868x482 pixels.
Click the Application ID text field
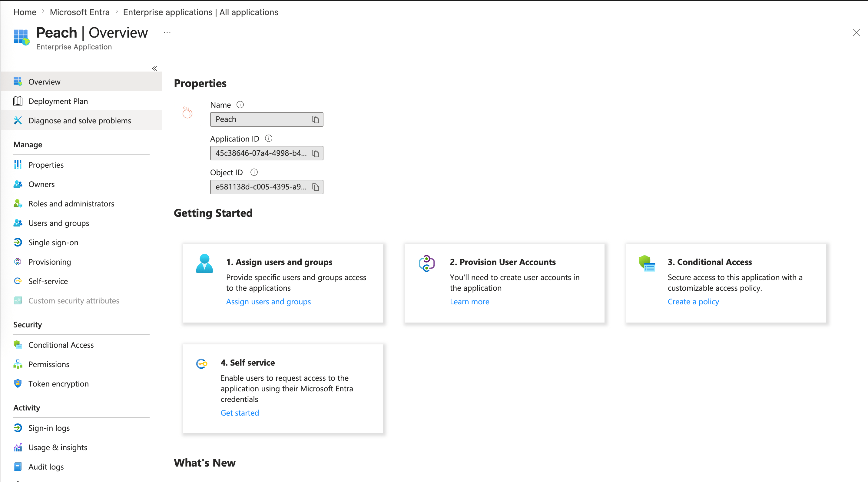coord(267,153)
